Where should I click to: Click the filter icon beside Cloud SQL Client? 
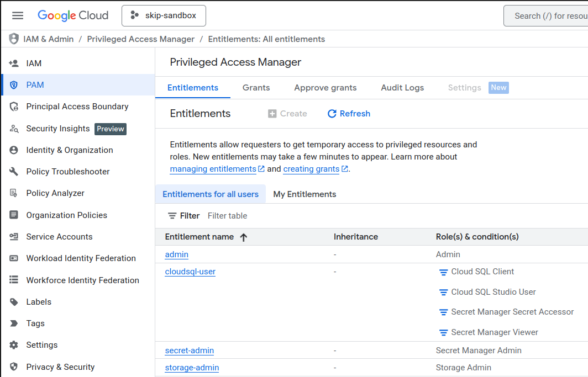(x=443, y=272)
